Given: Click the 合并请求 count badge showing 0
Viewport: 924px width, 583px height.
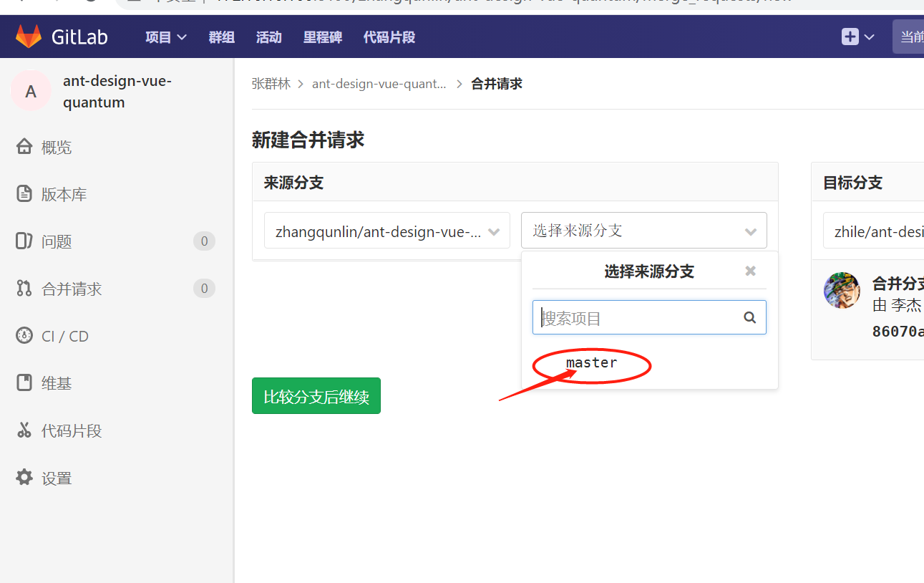Looking at the screenshot, I should click(x=204, y=289).
